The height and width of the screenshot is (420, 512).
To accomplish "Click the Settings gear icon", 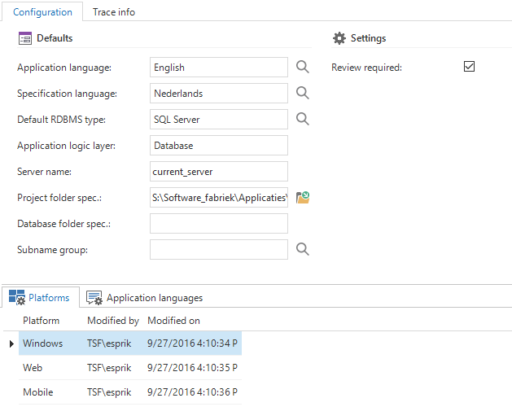I will pos(339,38).
